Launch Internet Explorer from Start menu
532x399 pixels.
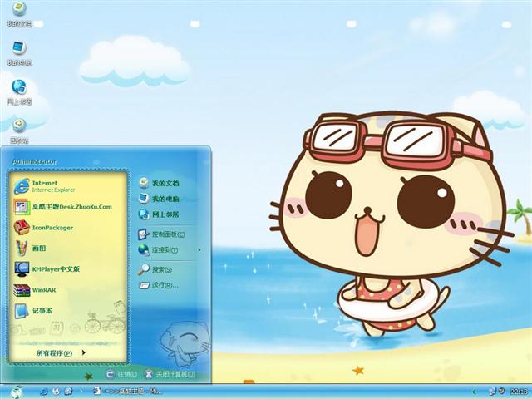(x=45, y=186)
